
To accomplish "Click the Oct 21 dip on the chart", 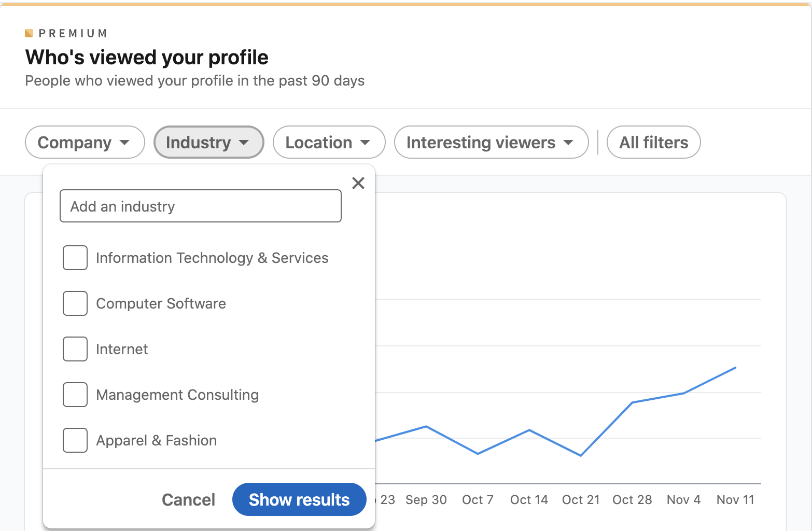I will point(581,455).
